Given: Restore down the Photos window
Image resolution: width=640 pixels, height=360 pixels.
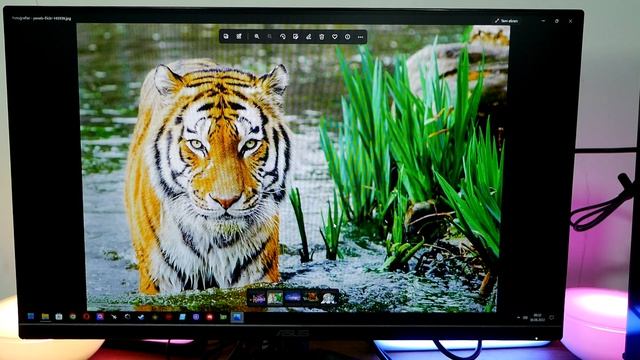Looking at the screenshot, I should (557, 20).
